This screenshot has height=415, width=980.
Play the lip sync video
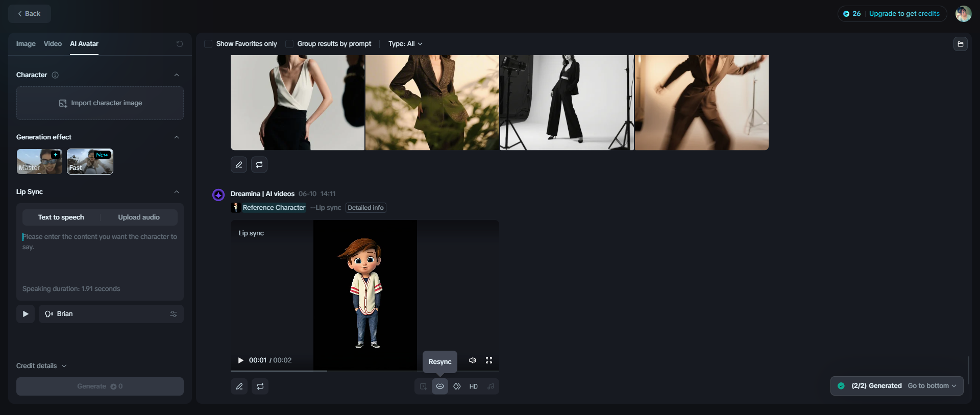point(241,360)
